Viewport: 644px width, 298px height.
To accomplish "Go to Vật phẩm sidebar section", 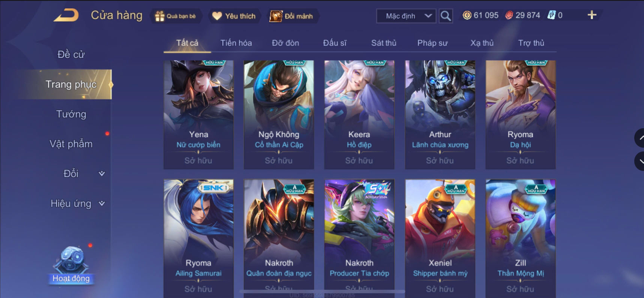I will [x=71, y=144].
